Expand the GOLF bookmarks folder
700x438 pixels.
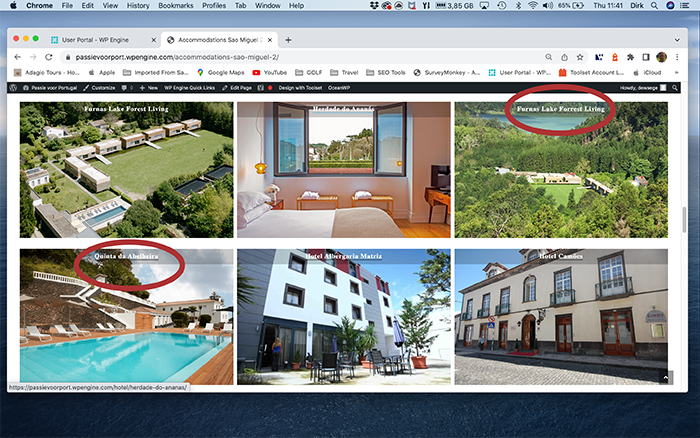coord(309,72)
